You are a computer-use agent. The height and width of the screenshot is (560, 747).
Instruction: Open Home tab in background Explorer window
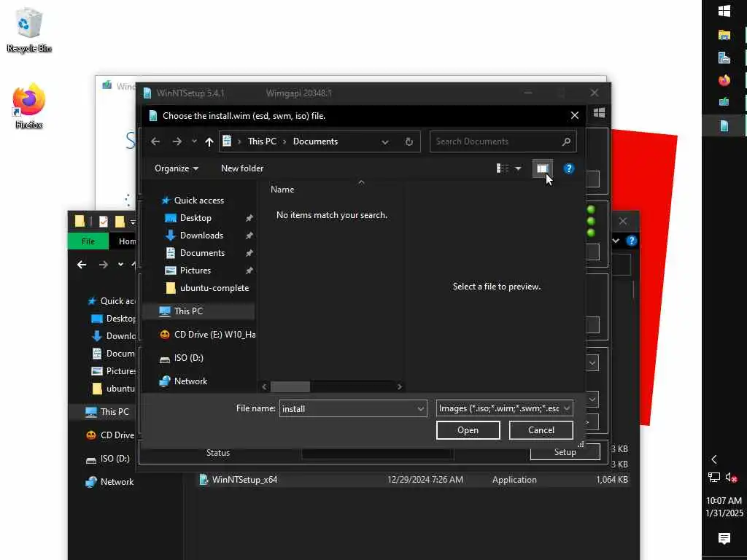tap(127, 241)
